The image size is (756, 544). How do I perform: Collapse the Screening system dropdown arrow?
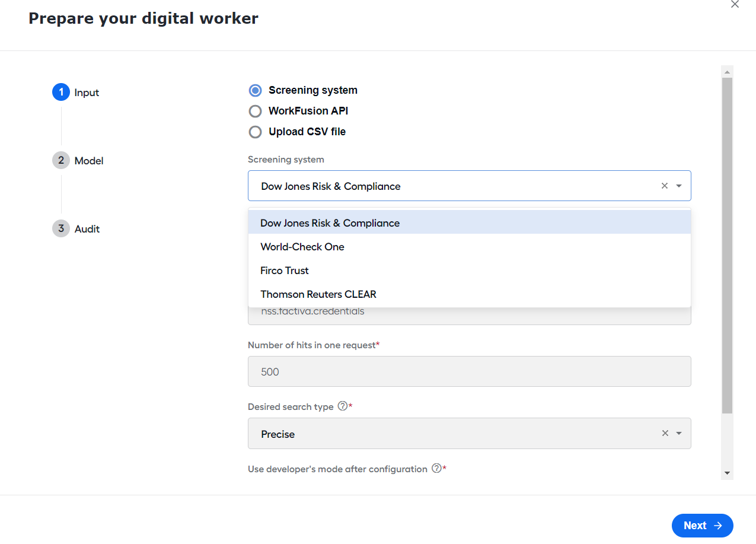(x=679, y=186)
